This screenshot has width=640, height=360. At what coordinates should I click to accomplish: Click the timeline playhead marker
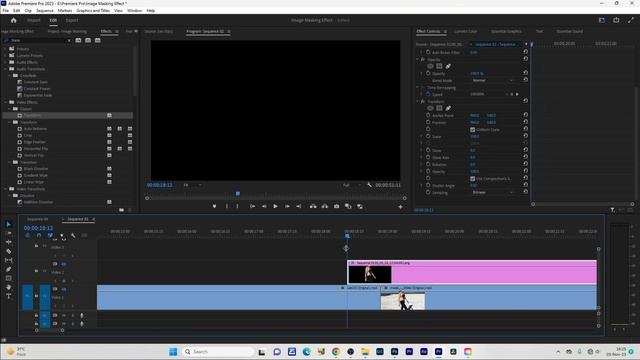347,236
